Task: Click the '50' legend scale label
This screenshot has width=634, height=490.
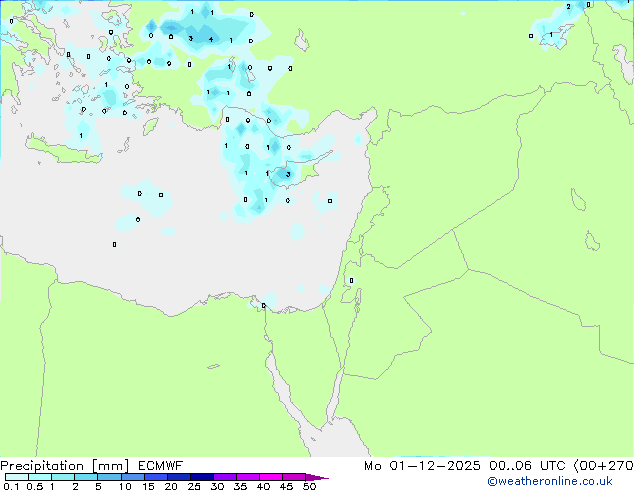Action: 309,486
